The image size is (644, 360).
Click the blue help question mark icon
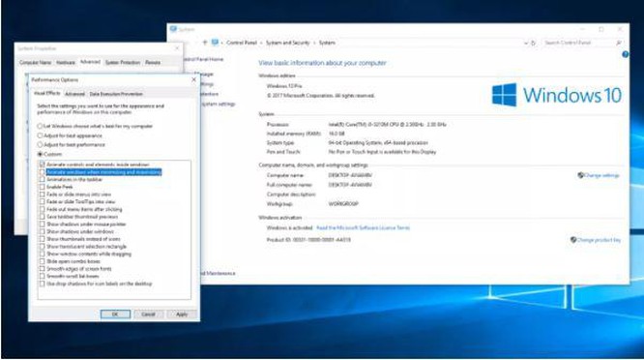pos(625,54)
